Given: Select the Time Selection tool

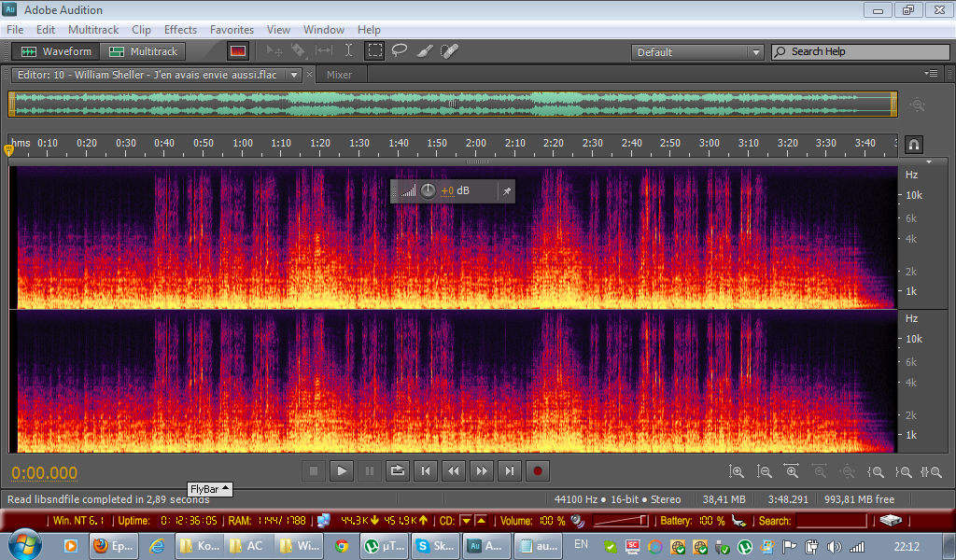Looking at the screenshot, I should (x=348, y=51).
